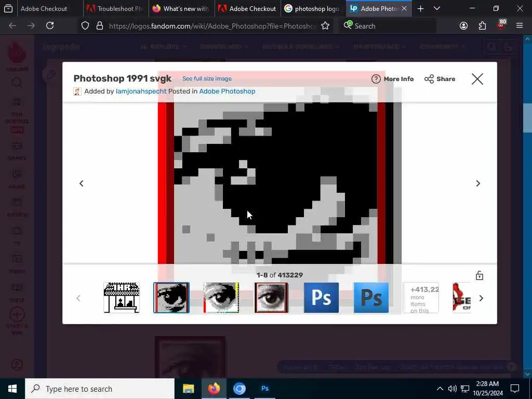Click the logos.fandom.com URL address field
532x399 pixels.
point(212,26)
